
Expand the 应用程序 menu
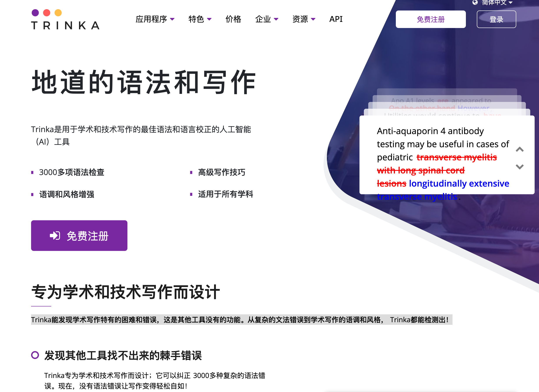pos(155,19)
